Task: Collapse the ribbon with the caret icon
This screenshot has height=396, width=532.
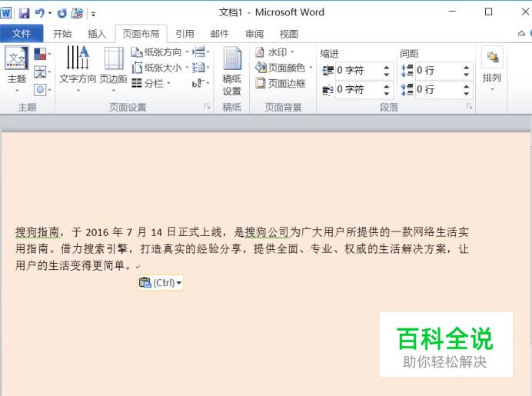Action: 521,34
